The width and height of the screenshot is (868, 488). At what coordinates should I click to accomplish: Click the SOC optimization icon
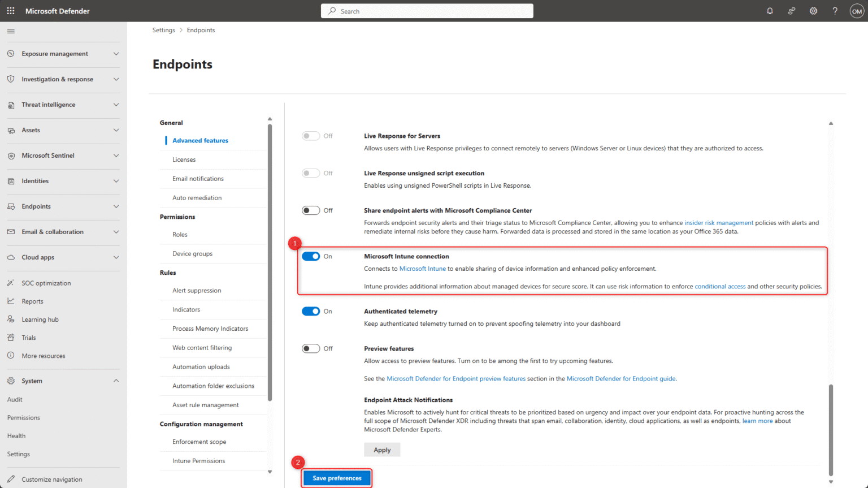11,283
